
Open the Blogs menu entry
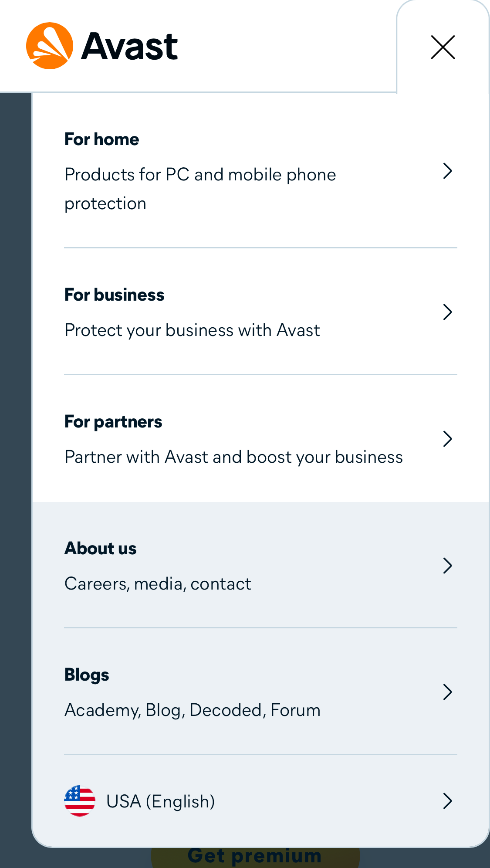click(x=87, y=674)
